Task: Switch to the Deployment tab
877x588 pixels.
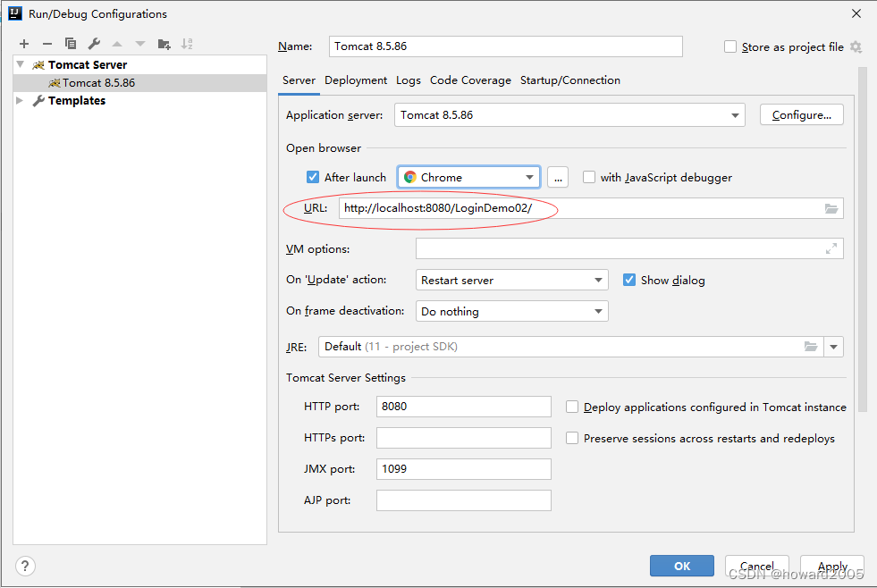Action: 356,80
